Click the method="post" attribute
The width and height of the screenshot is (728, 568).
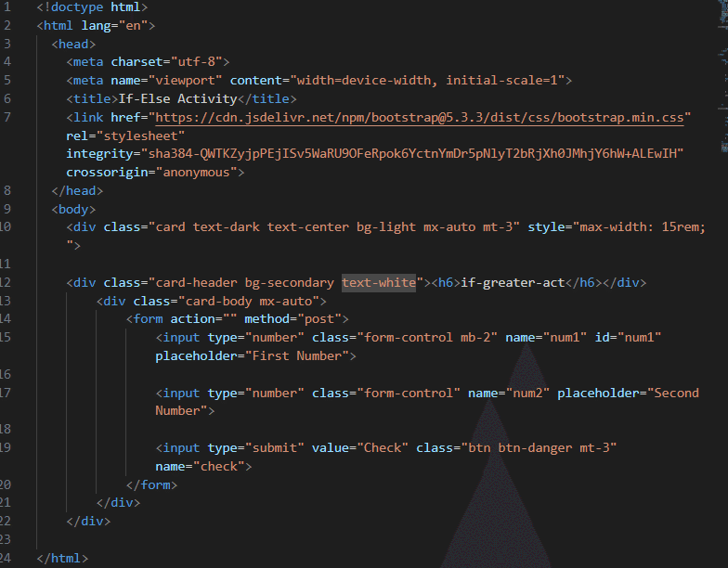(x=293, y=319)
